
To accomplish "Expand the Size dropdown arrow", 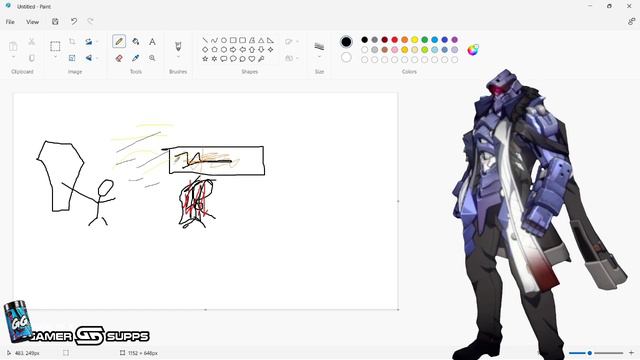I will (x=319, y=57).
